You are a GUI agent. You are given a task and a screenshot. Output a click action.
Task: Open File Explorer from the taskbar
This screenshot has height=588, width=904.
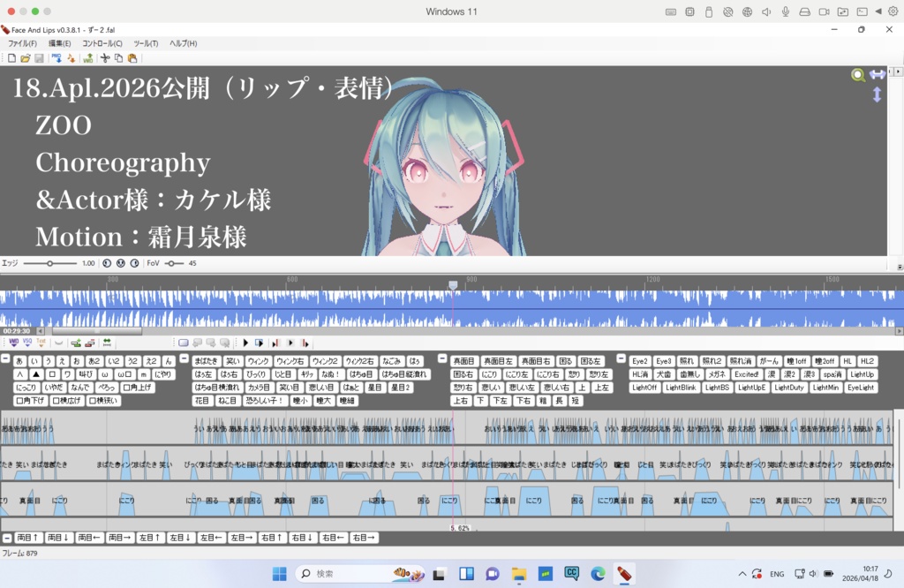pyautogui.click(x=519, y=574)
